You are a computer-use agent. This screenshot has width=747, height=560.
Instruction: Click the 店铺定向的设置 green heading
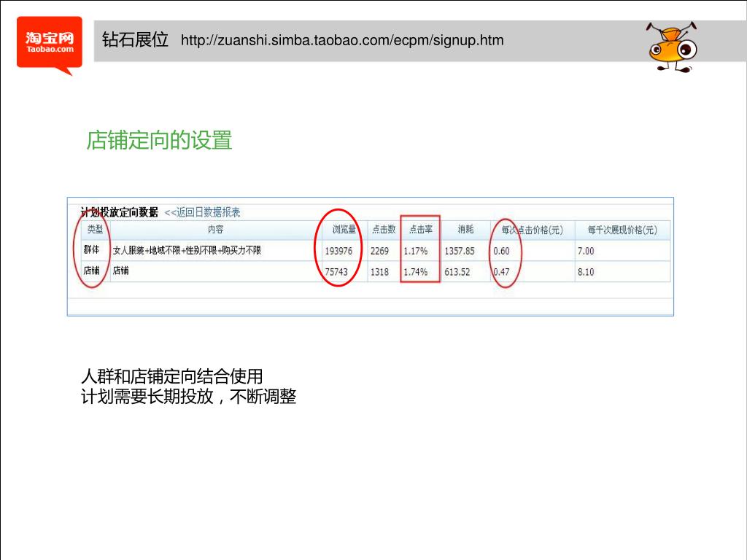point(159,141)
